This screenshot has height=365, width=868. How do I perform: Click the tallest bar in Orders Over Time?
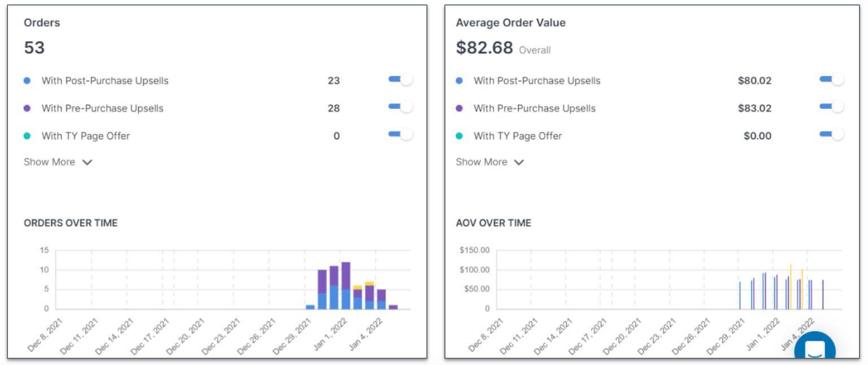(346, 282)
